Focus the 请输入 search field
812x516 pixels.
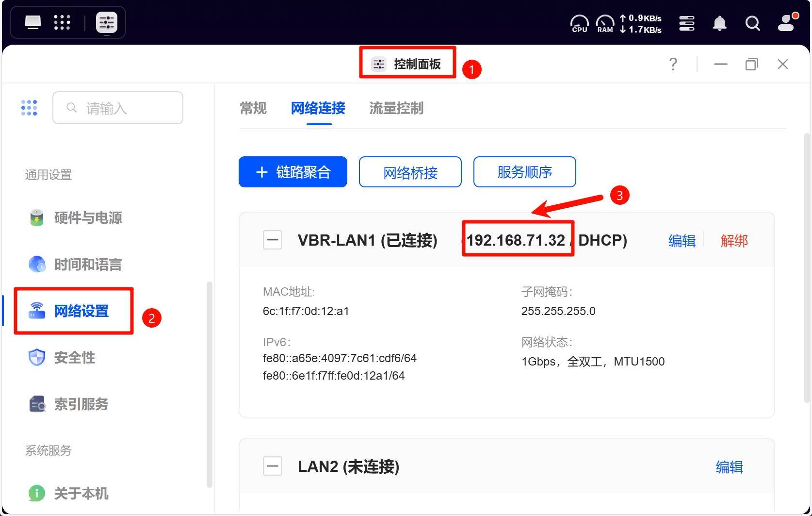point(118,108)
